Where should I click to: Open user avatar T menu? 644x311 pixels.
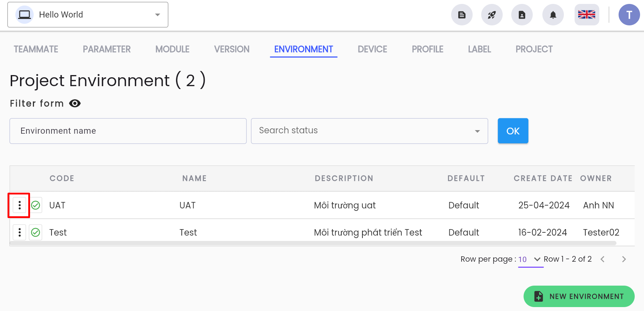point(629,15)
